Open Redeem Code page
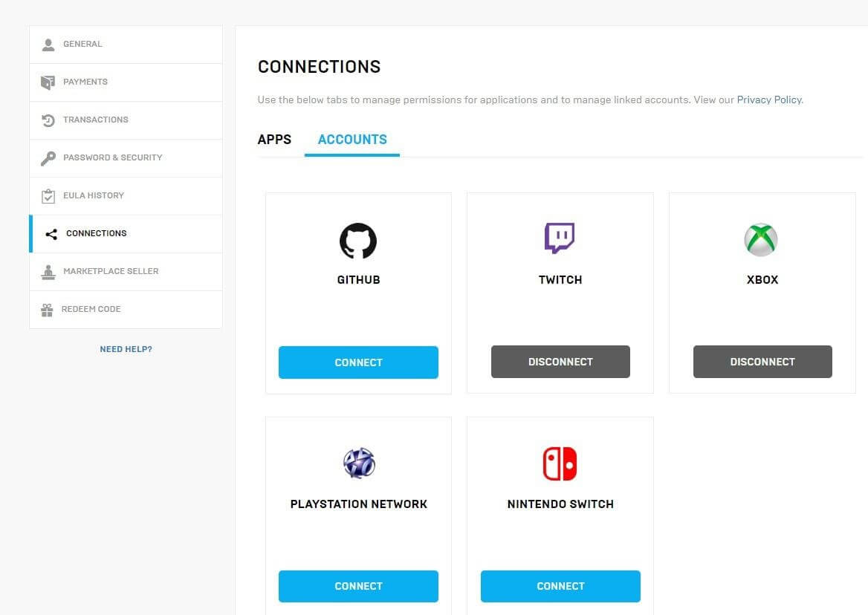 (x=126, y=310)
